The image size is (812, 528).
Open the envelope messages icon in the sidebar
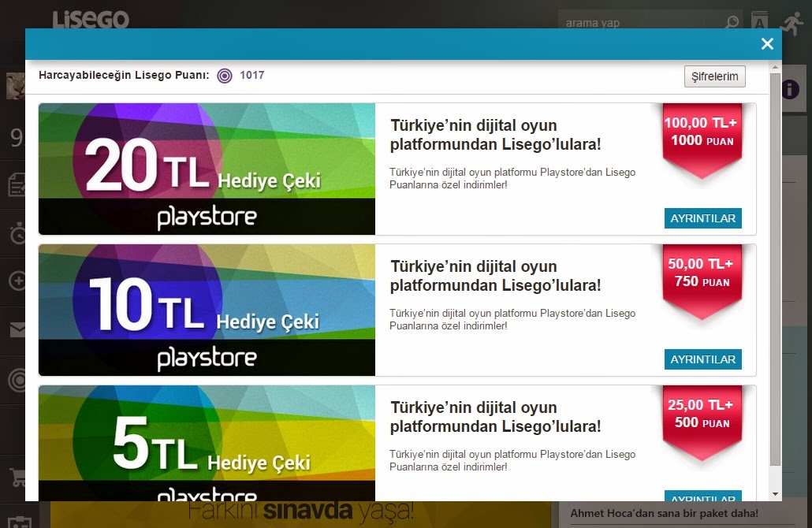point(17,329)
